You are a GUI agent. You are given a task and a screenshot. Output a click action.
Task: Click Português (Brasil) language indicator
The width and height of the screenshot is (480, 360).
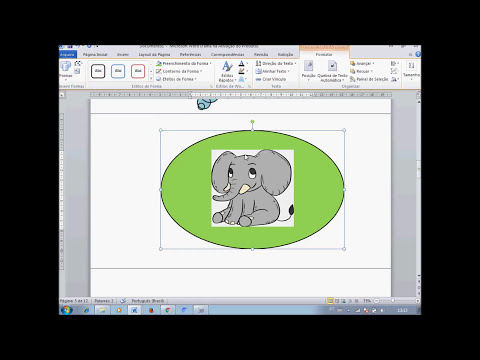[x=147, y=301]
